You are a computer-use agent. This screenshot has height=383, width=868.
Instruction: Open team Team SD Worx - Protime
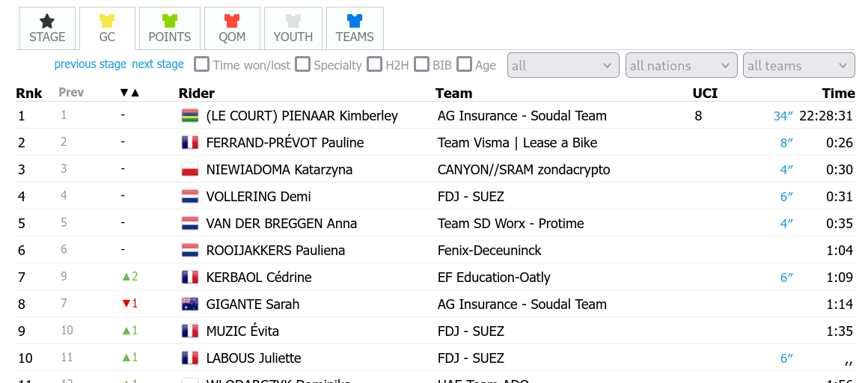(x=510, y=224)
